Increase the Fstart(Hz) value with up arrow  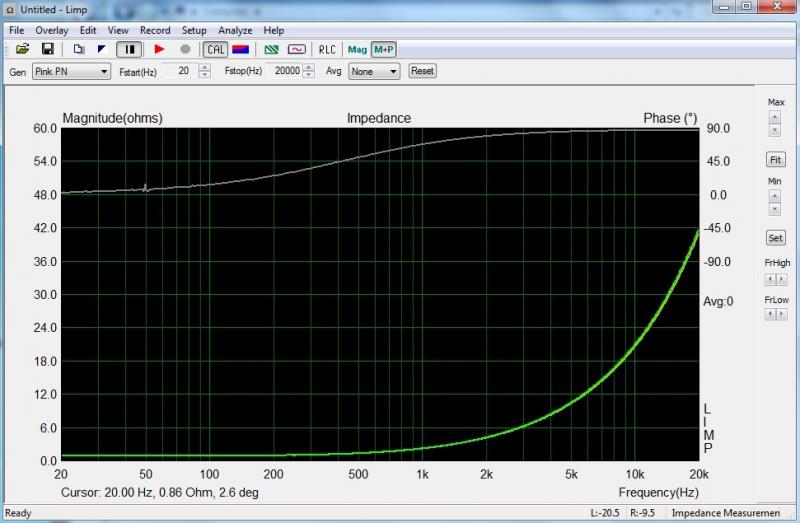pos(205,68)
